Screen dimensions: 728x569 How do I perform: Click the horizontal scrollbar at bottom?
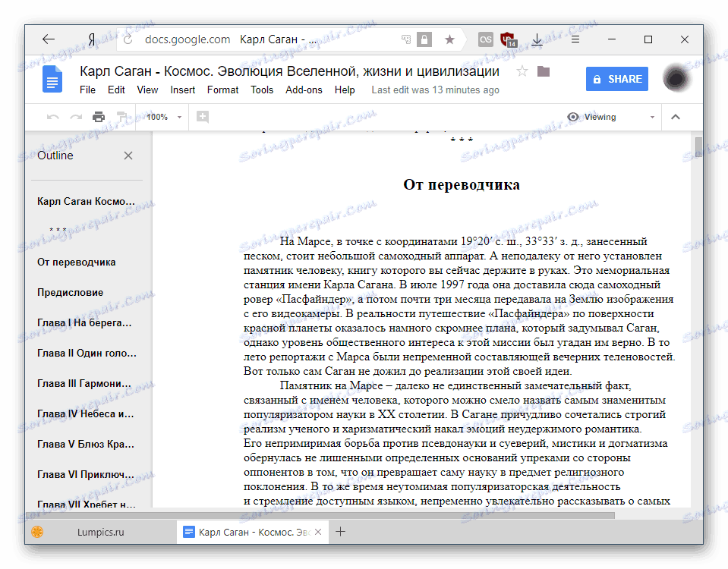click(x=320, y=516)
